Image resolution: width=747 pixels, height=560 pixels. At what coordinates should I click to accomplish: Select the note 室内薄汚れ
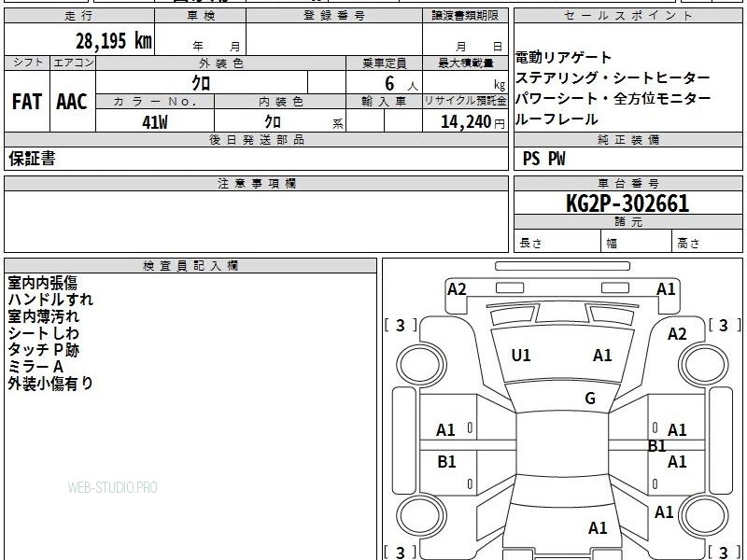(43, 316)
